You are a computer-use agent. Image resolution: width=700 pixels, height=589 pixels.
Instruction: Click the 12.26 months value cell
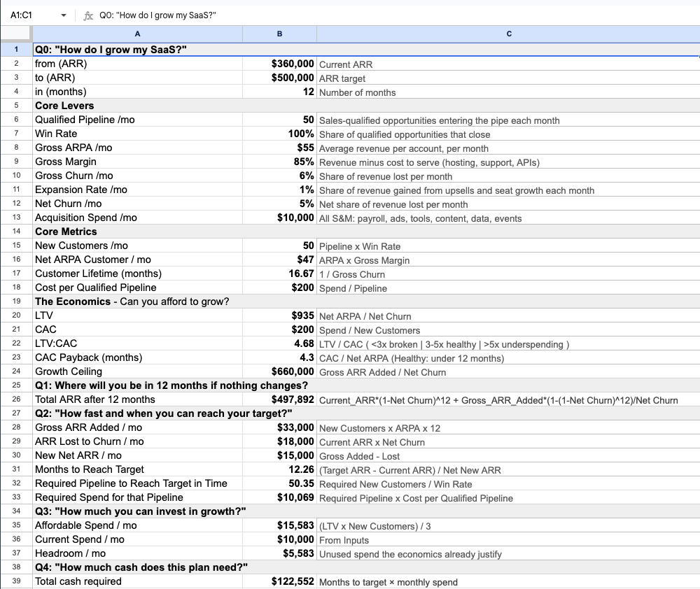coord(279,469)
